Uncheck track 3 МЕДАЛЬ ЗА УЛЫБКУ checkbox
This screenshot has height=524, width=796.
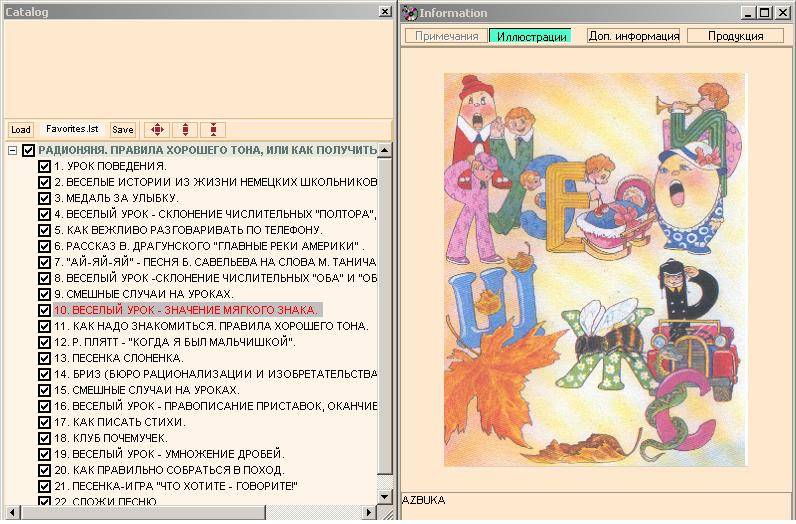point(44,198)
